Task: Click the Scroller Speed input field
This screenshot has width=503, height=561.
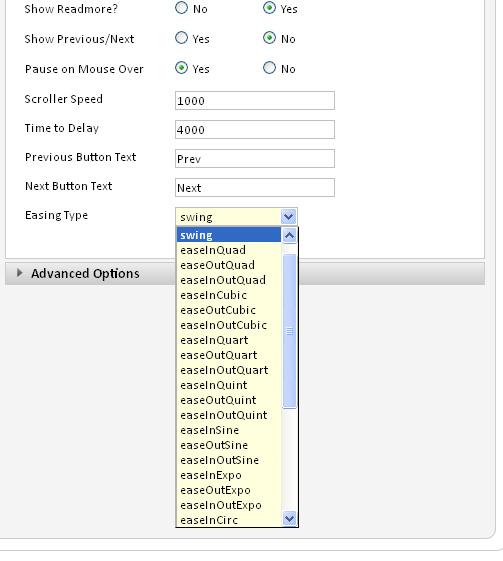Action: pos(255,101)
